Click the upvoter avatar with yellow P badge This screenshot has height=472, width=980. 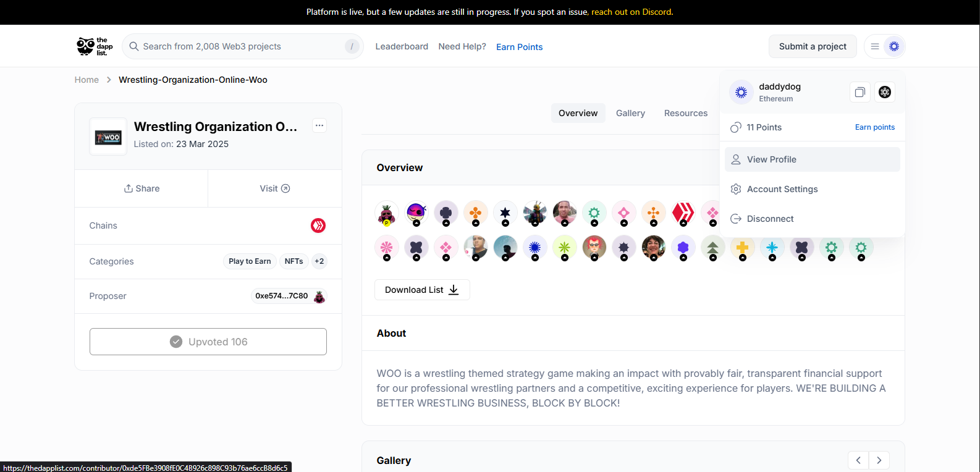tap(387, 213)
